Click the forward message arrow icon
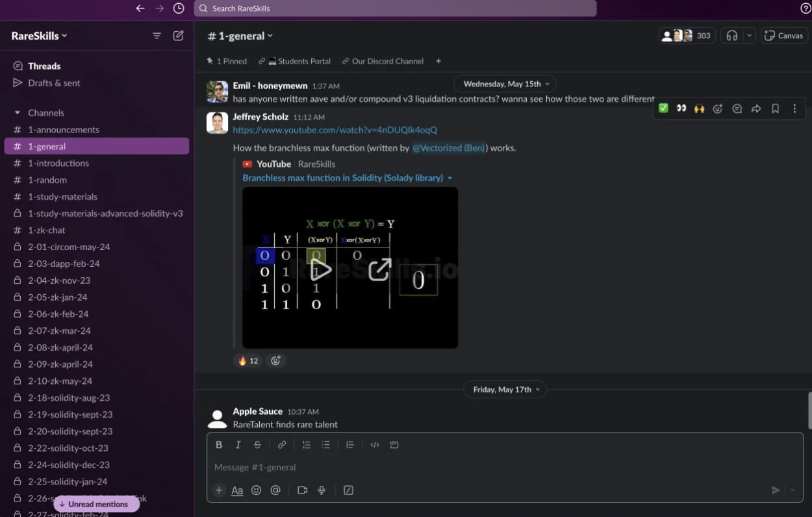This screenshot has width=812, height=517. click(756, 109)
